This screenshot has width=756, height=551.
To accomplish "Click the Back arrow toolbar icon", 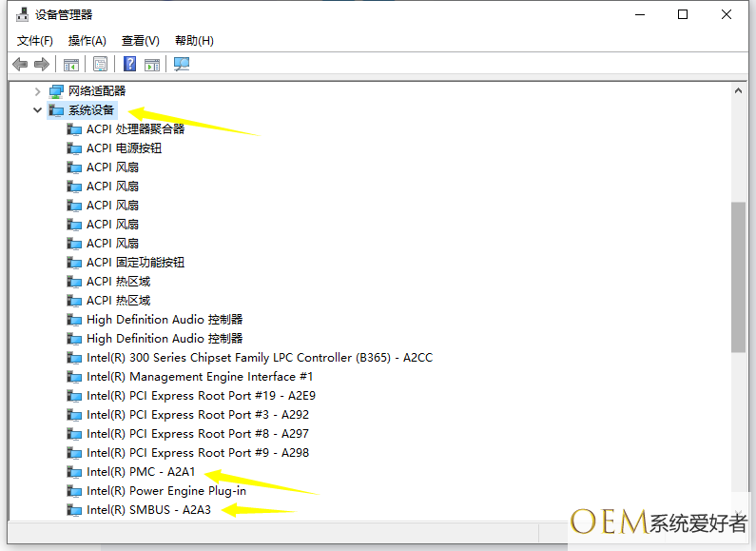I will pos(20,64).
